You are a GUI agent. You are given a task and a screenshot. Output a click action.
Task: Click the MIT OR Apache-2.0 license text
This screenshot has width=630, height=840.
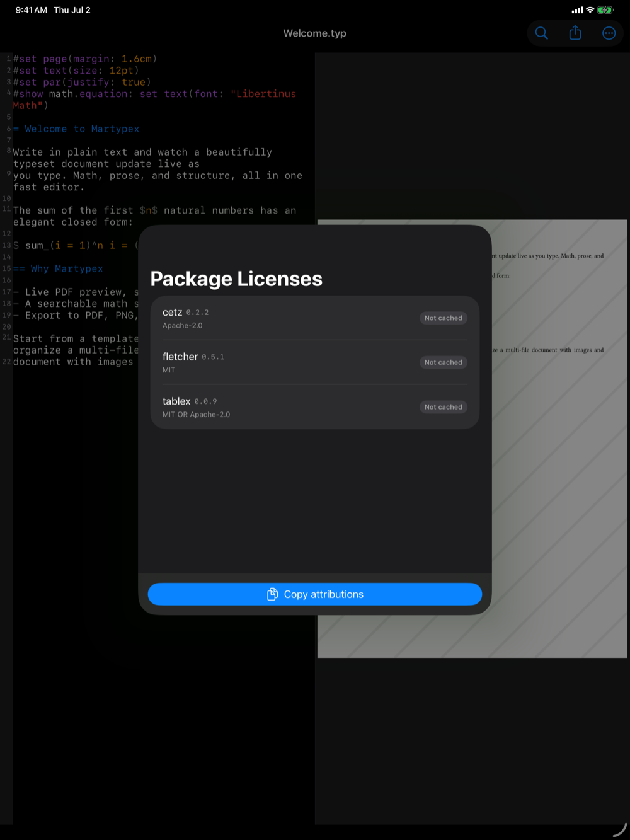[x=196, y=415]
